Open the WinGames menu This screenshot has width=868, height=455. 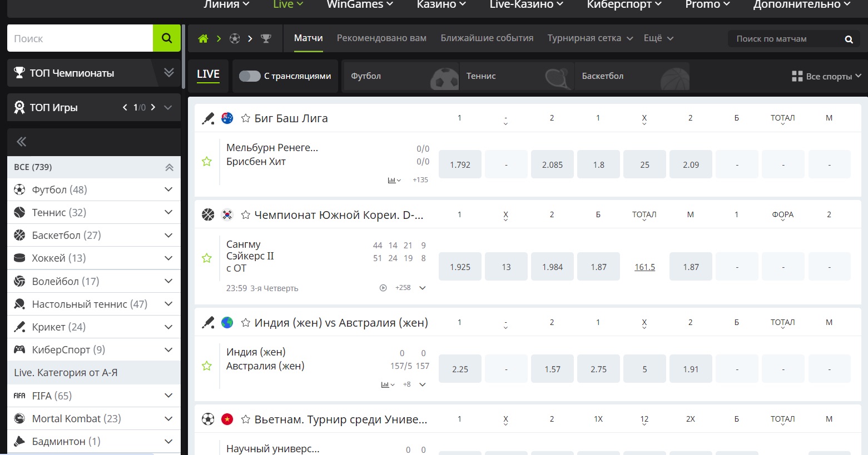[x=360, y=4]
